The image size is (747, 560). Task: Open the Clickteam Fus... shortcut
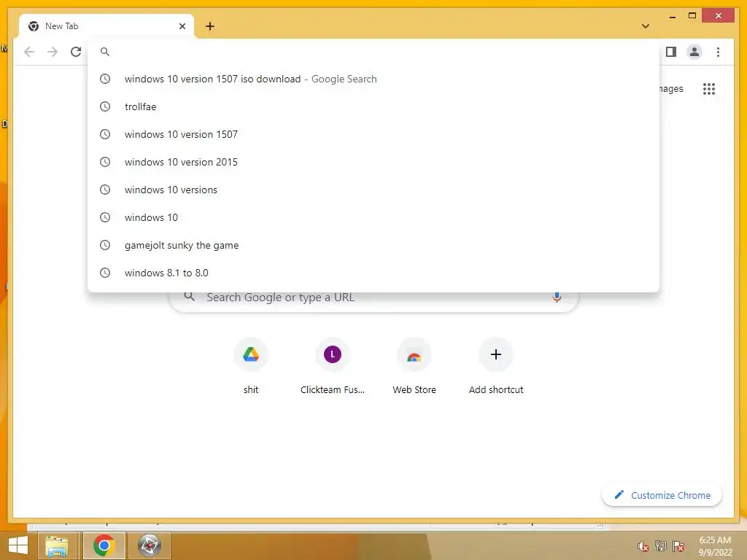[333, 366]
